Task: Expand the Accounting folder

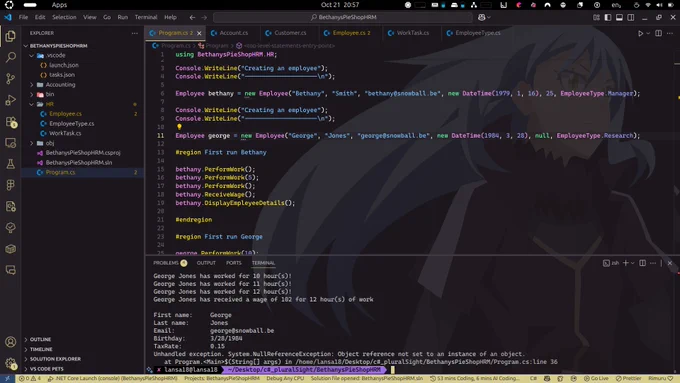Action: click(x=60, y=85)
